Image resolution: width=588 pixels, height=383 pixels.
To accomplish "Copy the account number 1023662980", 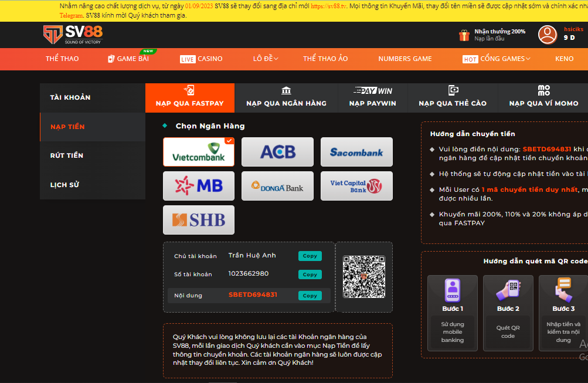I will click(x=310, y=274).
